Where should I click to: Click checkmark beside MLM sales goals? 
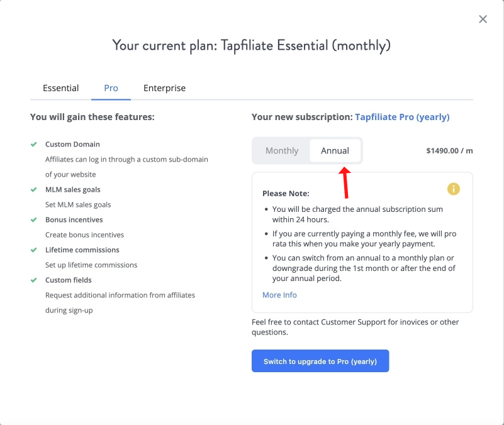tap(34, 189)
